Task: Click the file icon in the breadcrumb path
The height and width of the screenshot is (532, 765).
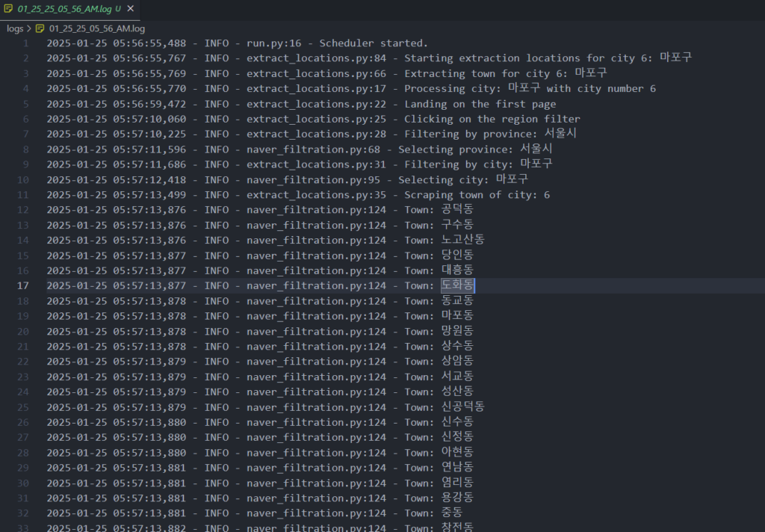Action: (x=40, y=28)
